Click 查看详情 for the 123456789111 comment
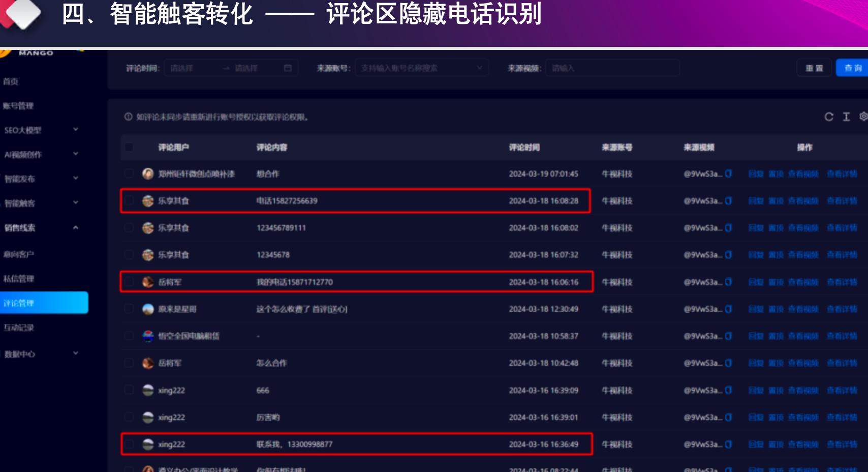The height and width of the screenshot is (472, 868). [x=842, y=228]
